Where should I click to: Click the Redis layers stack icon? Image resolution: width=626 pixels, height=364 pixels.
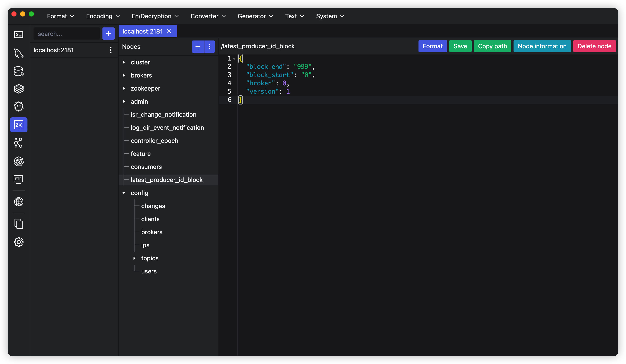[19, 89]
